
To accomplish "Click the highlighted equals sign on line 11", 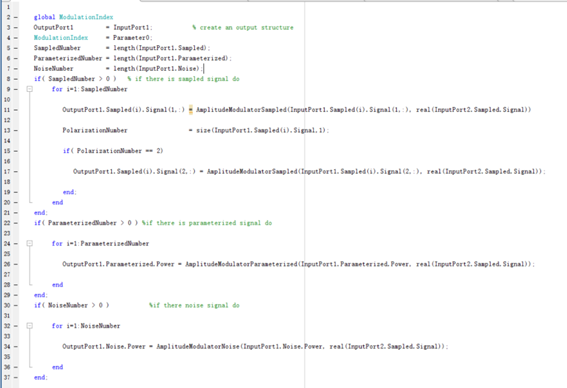I will pyautogui.click(x=191, y=110).
